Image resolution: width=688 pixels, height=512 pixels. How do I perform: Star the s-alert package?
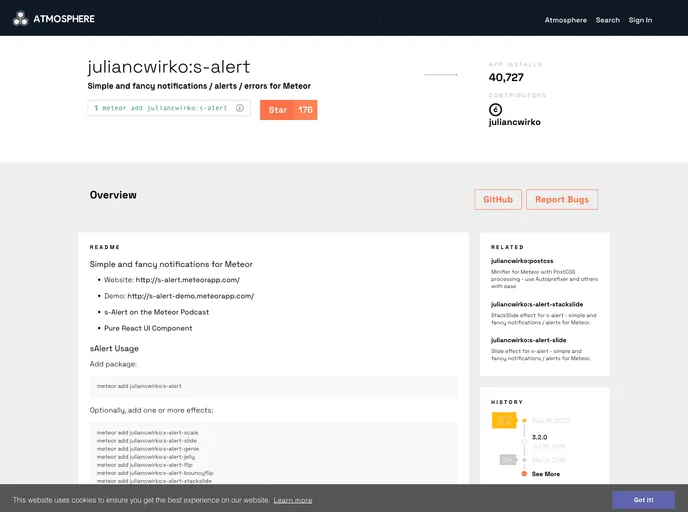click(277, 110)
